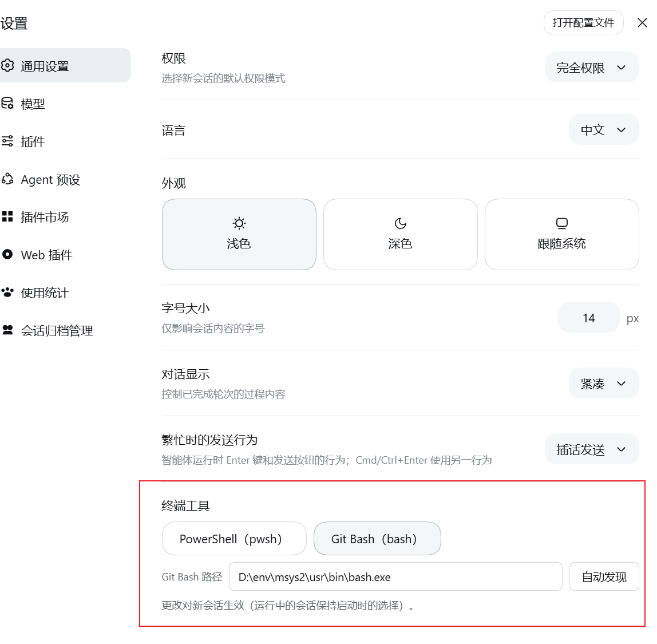Click the people icon beside 会话归档管理
This screenshot has height=644, width=657.
7,330
